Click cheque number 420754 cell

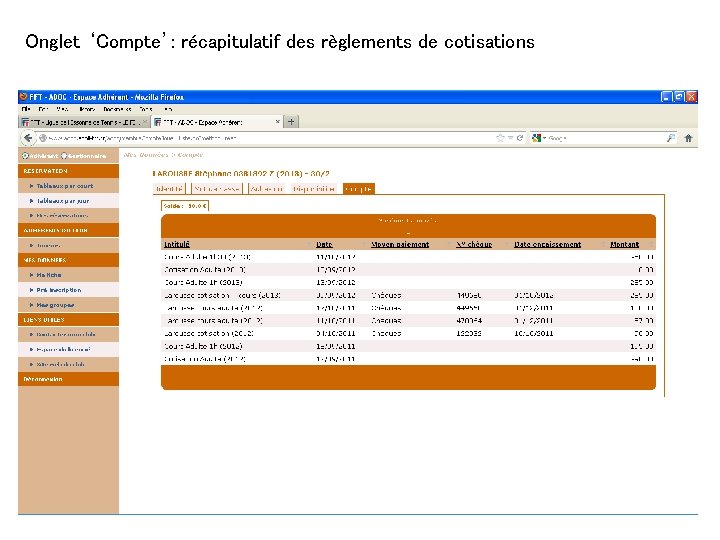click(x=469, y=321)
